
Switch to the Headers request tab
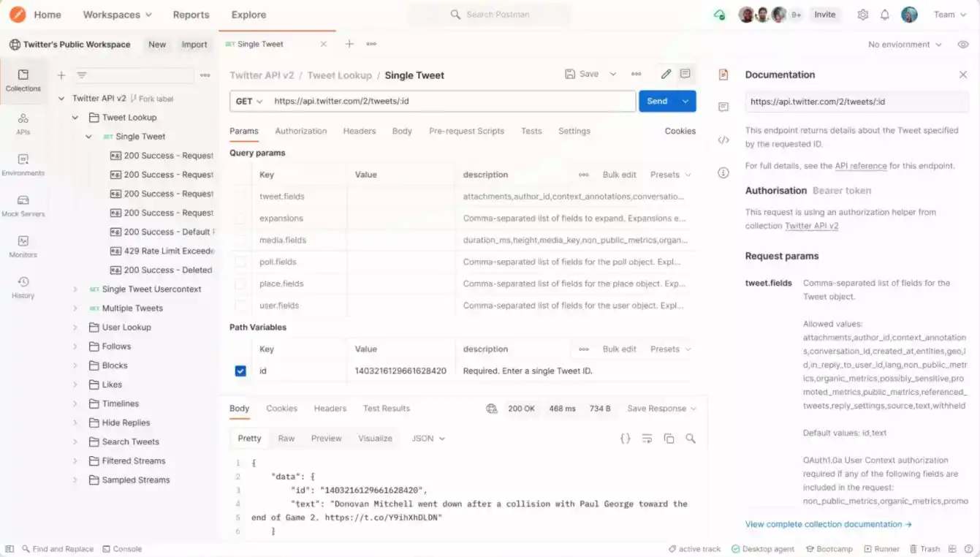[360, 131]
